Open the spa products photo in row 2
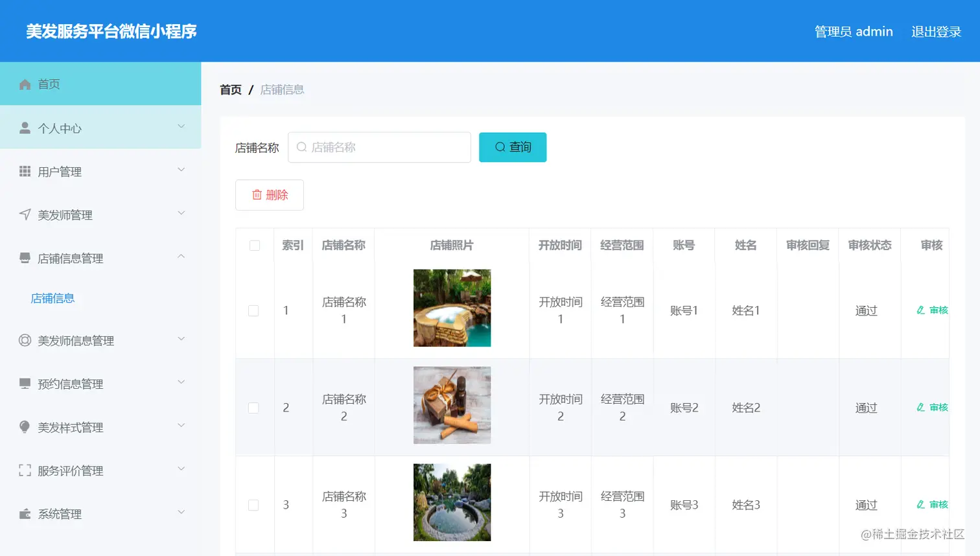 [452, 405]
